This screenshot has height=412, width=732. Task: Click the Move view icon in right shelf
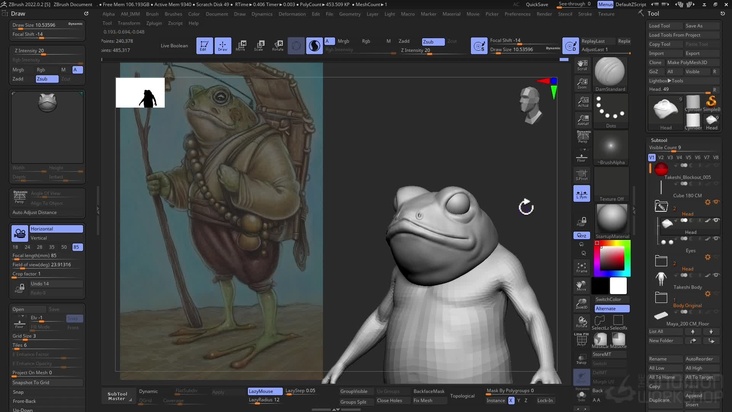pos(582,286)
